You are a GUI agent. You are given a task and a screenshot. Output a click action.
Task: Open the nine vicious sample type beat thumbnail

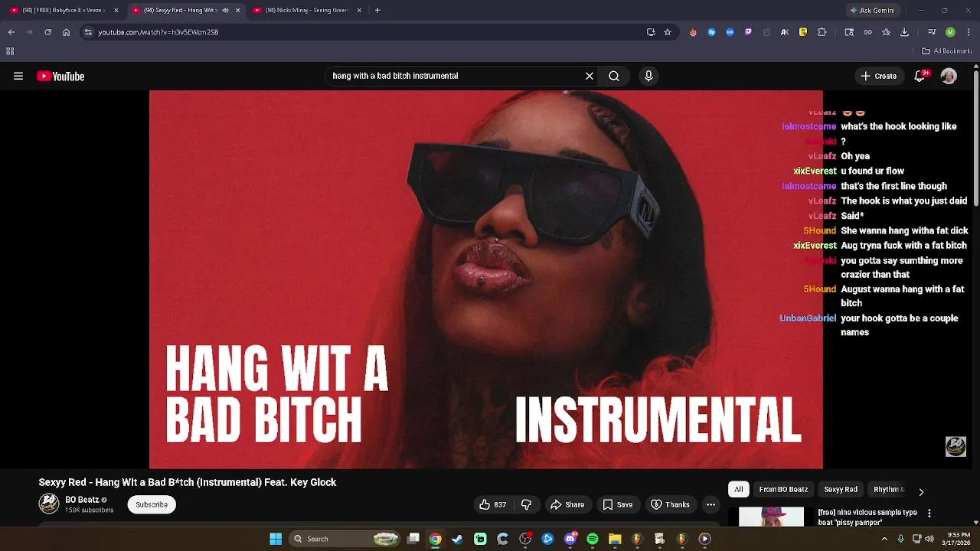[771, 517]
